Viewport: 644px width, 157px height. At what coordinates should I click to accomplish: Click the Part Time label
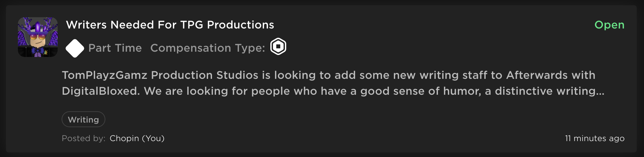115,48
